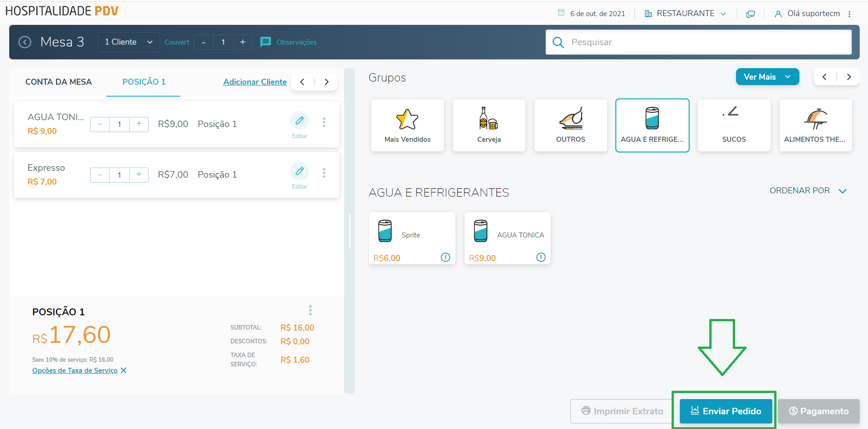Image resolution: width=868 pixels, height=429 pixels.
Task: Go to previous groups page
Action: 825,77
